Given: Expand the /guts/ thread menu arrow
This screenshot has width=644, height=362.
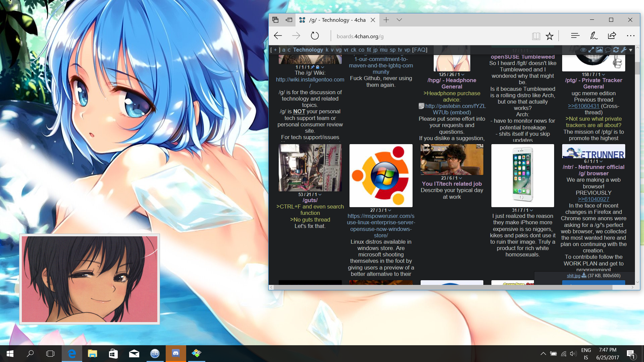Looking at the screenshot, I should (320, 194).
